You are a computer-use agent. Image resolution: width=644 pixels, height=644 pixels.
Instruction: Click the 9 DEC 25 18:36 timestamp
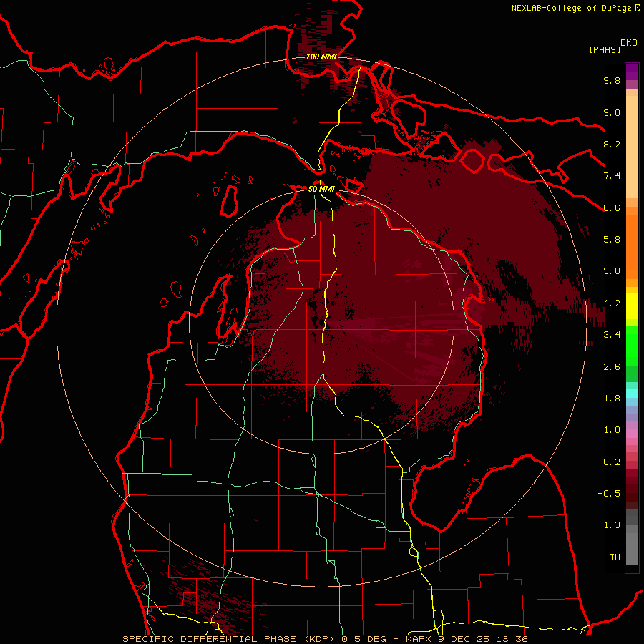click(x=484, y=639)
